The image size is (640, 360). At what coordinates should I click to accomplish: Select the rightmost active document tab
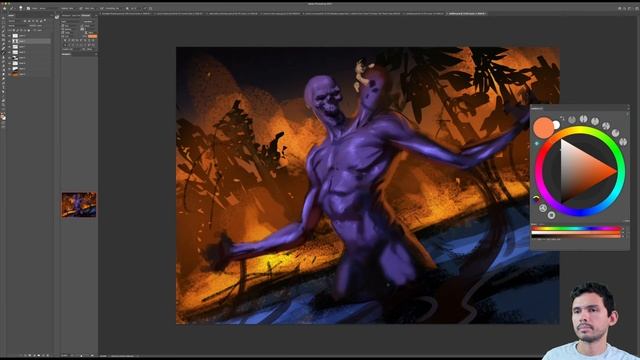click(467, 13)
